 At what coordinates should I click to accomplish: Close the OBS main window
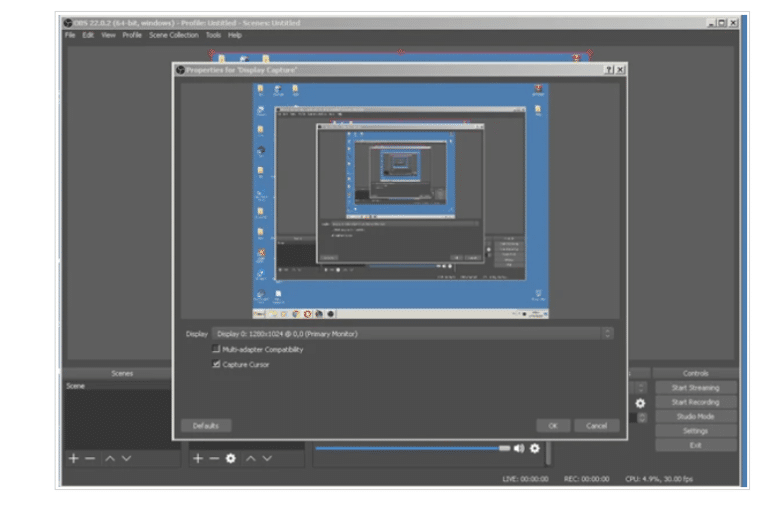733,23
